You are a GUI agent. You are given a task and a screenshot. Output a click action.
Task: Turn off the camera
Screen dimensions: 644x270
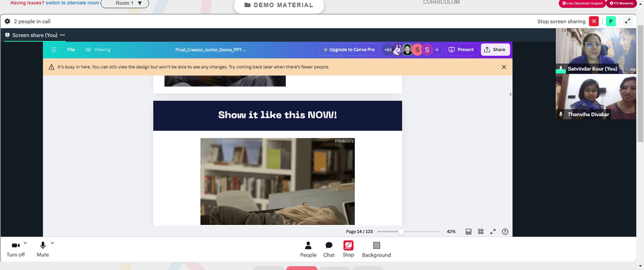coord(15,249)
